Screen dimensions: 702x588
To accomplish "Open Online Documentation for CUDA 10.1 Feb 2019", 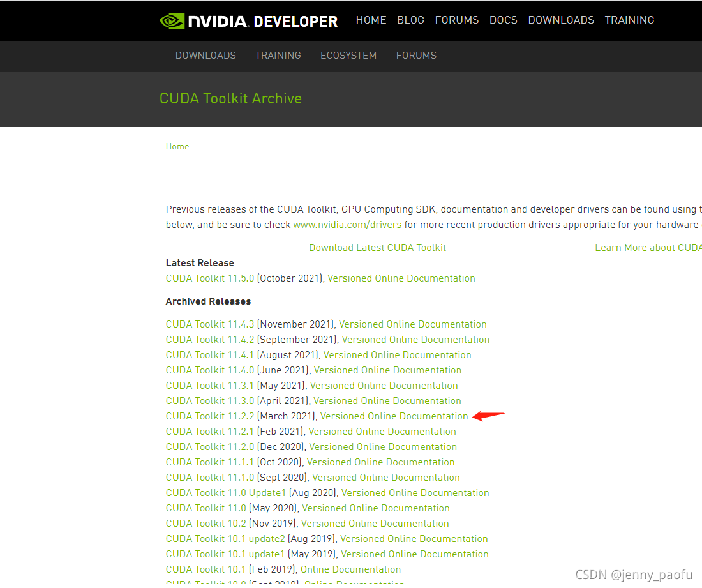I will 350,569.
